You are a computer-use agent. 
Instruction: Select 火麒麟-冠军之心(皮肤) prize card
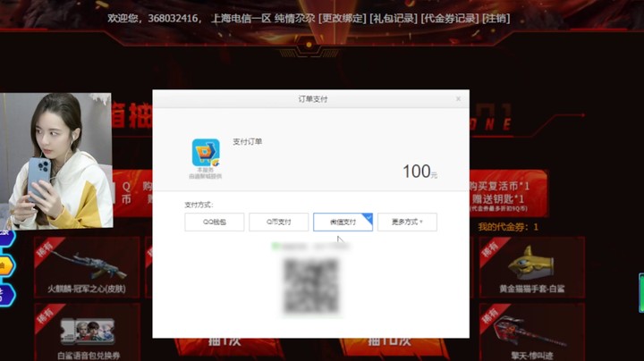[x=87, y=267]
